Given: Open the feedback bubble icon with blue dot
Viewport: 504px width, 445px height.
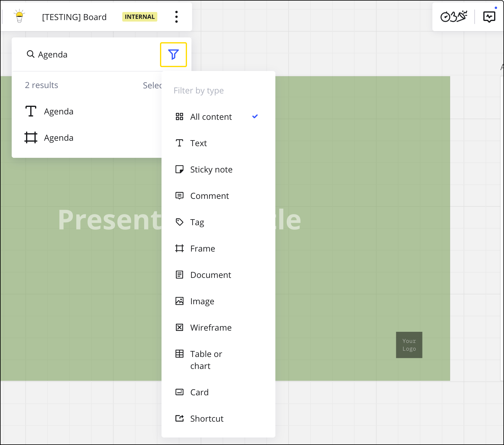Looking at the screenshot, I should pos(489,17).
